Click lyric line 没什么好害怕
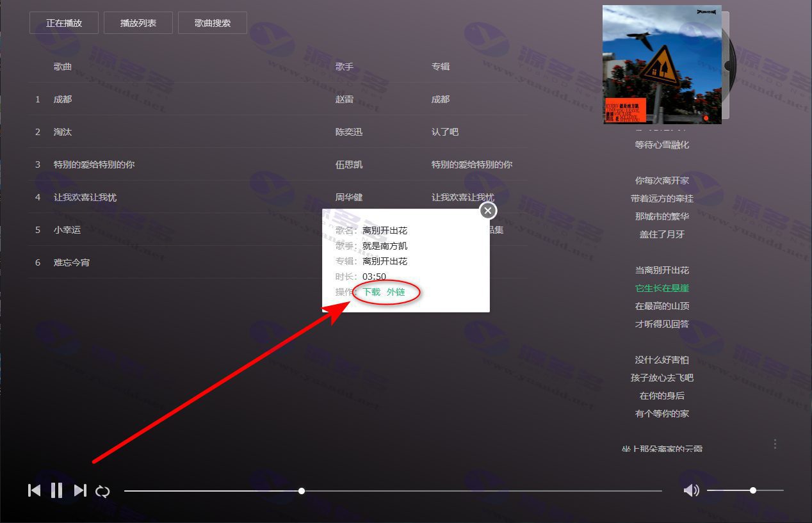 coord(662,360)
